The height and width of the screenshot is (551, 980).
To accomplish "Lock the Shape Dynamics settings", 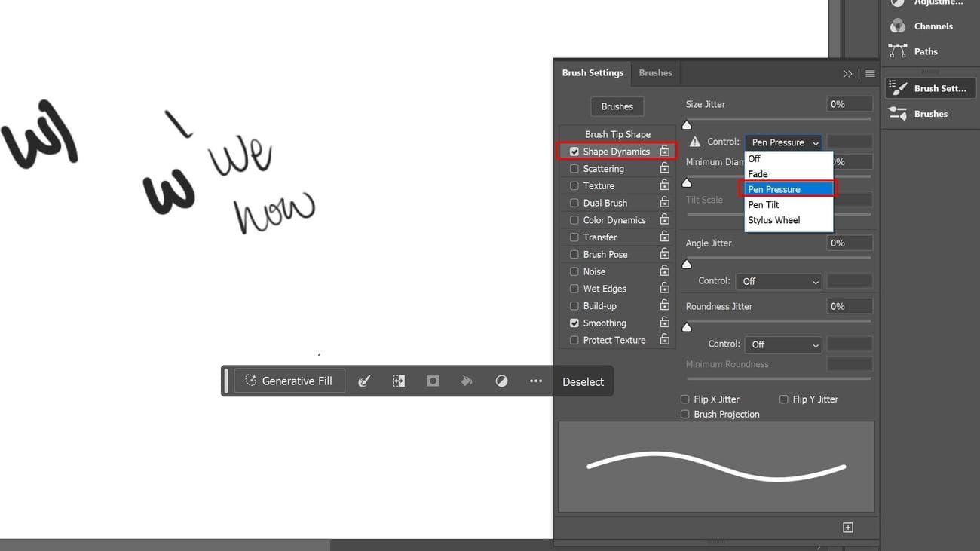I will click(x=664, y=151).
